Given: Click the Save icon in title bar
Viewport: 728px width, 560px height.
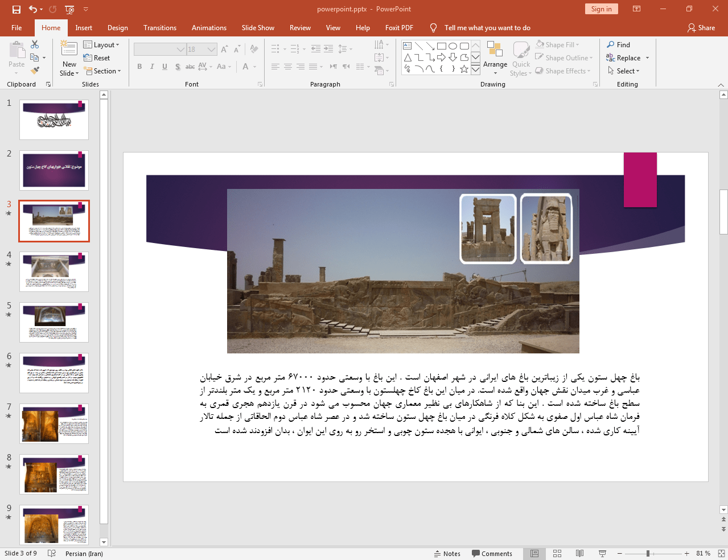Looking at the screenshot, I should pyautogui.click(x=16, y=9).
